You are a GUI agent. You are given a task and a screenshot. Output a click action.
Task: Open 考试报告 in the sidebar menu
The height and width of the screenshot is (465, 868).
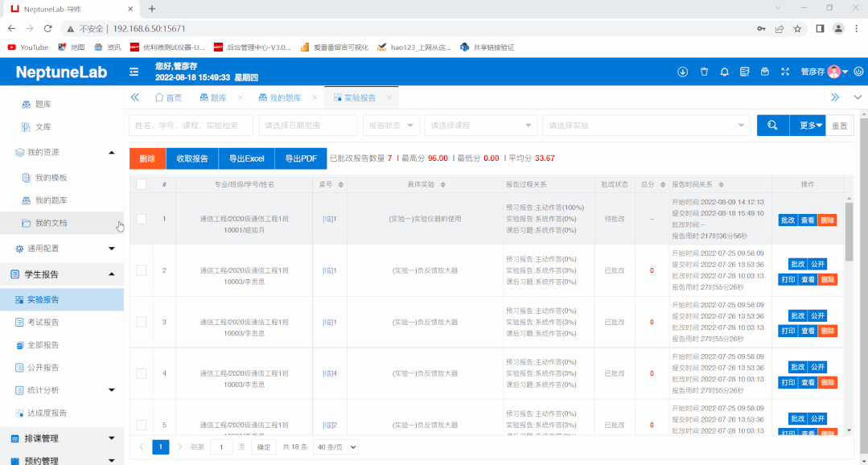43,322
